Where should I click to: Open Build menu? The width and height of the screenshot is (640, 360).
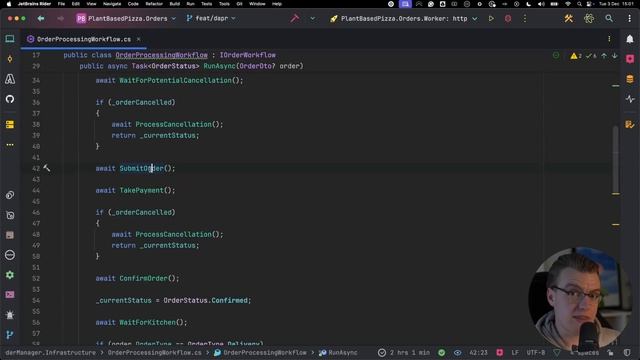pyautogui.click(x=175, y=4)
